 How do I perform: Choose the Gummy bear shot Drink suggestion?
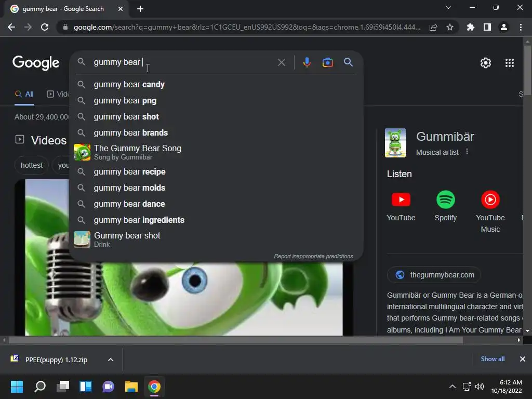216,240
